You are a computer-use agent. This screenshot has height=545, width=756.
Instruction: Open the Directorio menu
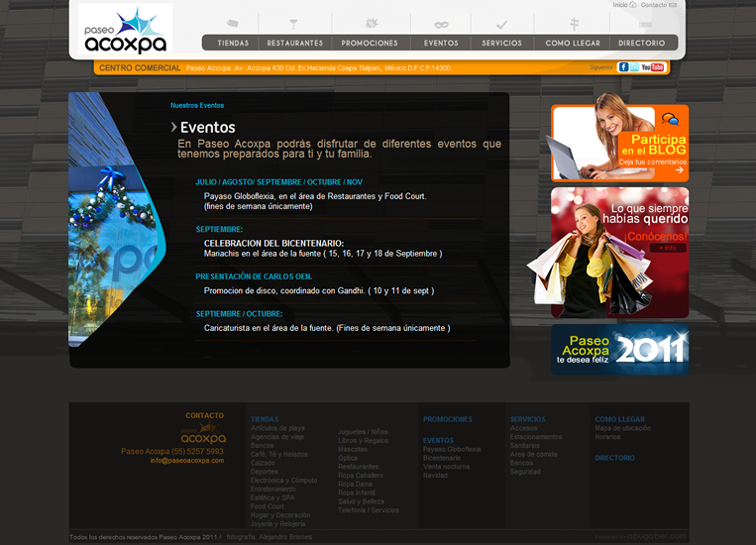point(642,43)
